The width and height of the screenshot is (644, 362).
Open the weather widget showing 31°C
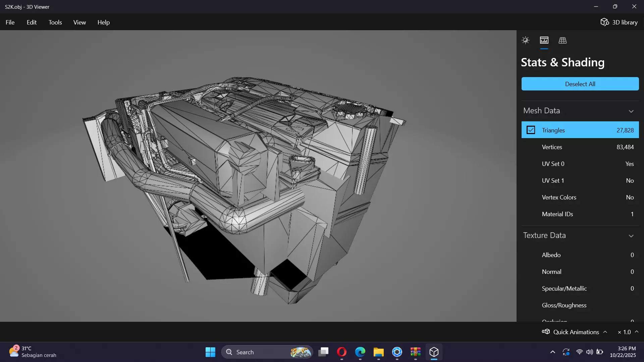(x=33, y=352)
